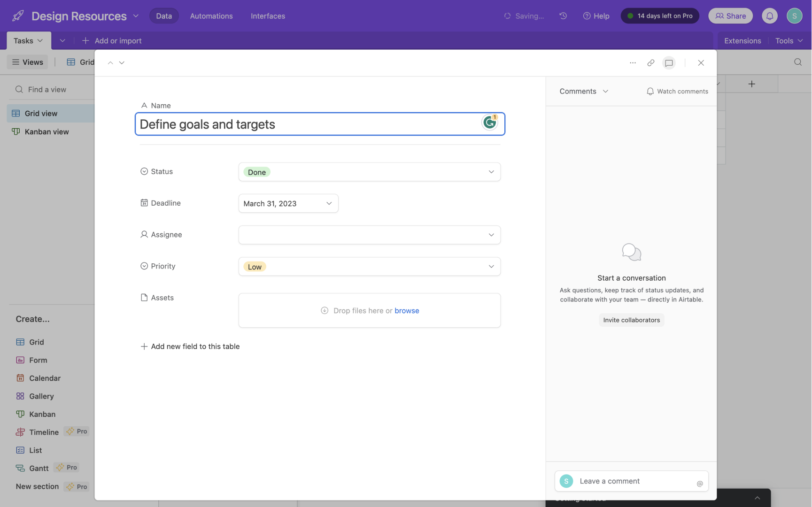Copy record URL using the link icon
The height and width of the screenshot is (507, 812).
650,62
